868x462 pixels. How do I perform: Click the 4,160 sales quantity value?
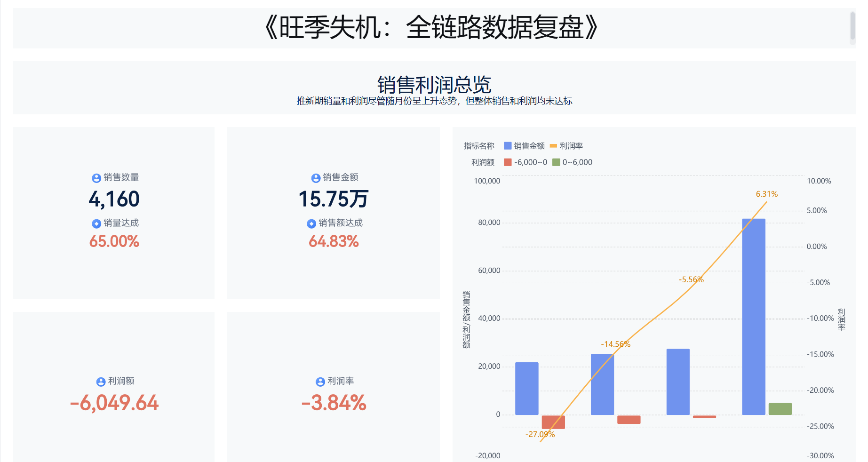114,199
